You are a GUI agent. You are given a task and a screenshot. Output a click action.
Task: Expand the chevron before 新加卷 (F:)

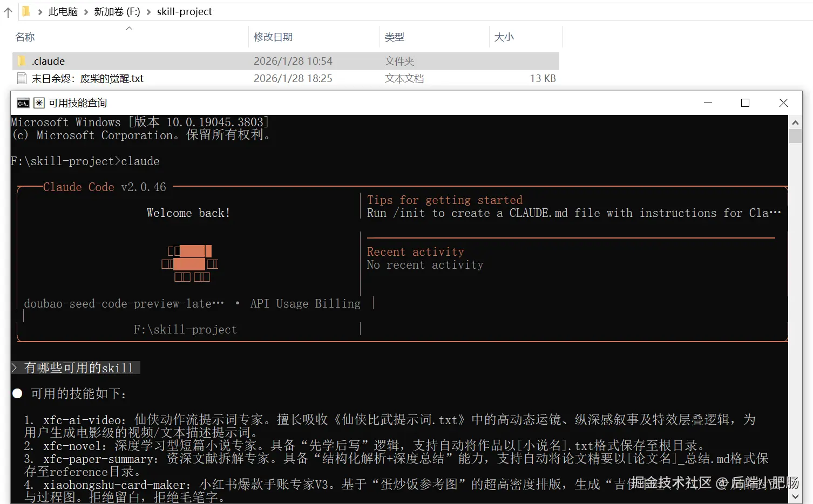click(x=86, y=12)
